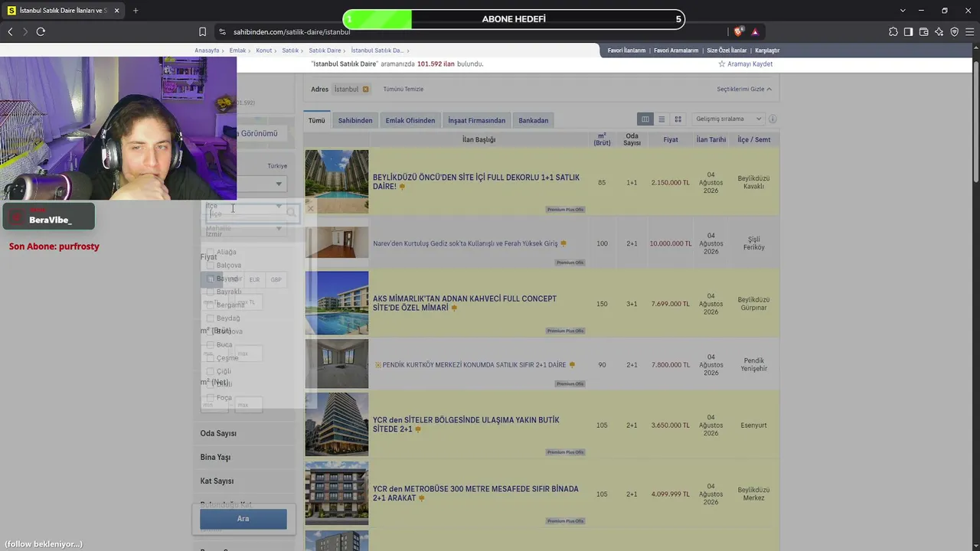Check the Beydağ district checkbox

click(211, 318)
